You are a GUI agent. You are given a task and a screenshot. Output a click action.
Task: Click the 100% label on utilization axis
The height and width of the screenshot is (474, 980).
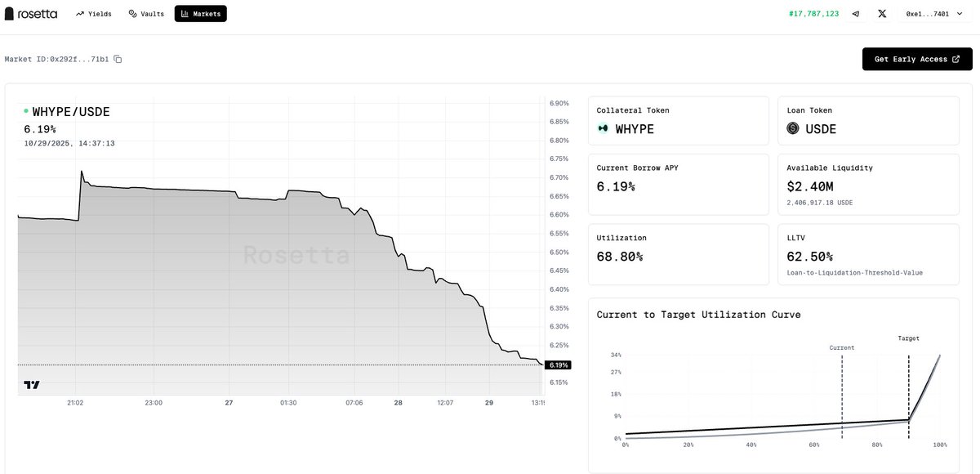tap(940, 445)
